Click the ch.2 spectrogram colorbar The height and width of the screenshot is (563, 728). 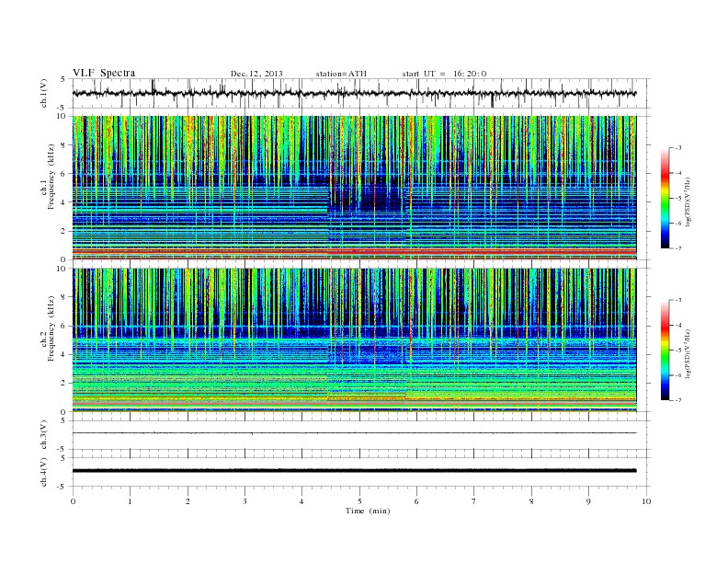665,350
